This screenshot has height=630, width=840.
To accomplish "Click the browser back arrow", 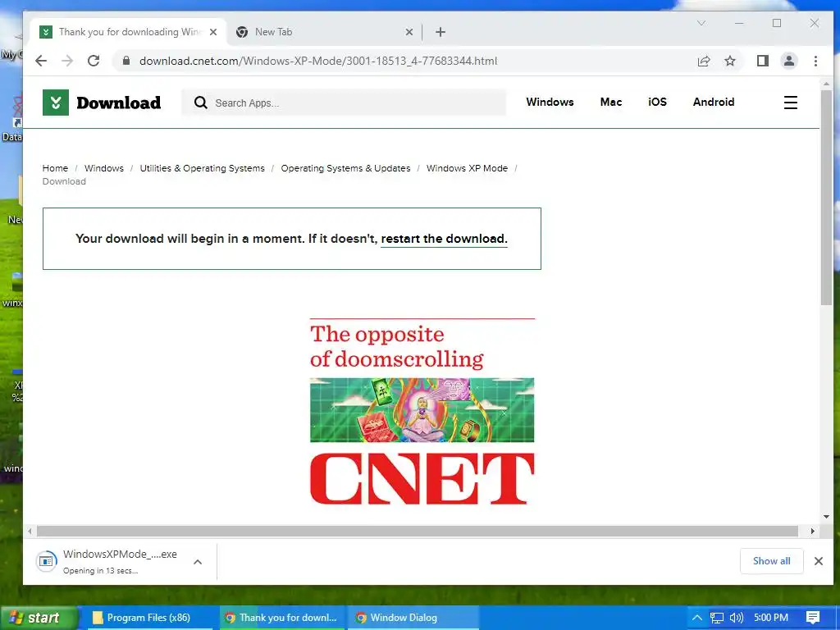I will click(41, 61).
